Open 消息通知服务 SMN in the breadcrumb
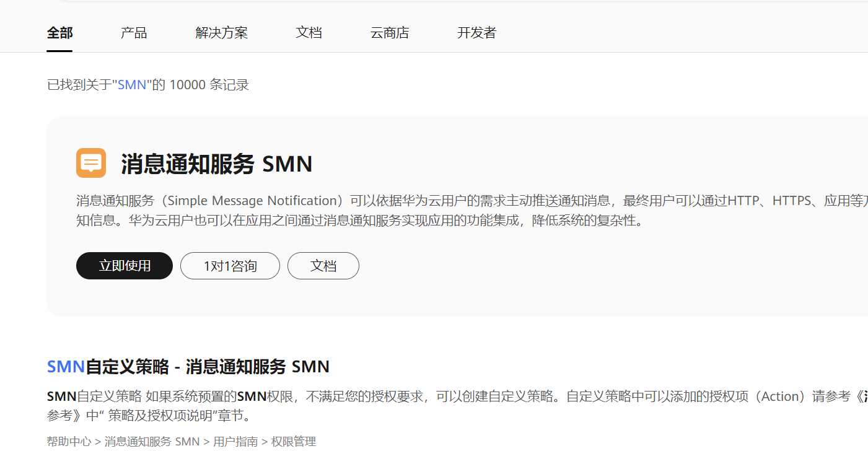This screenshot has width=868, height=451. [x=150, y=441]
